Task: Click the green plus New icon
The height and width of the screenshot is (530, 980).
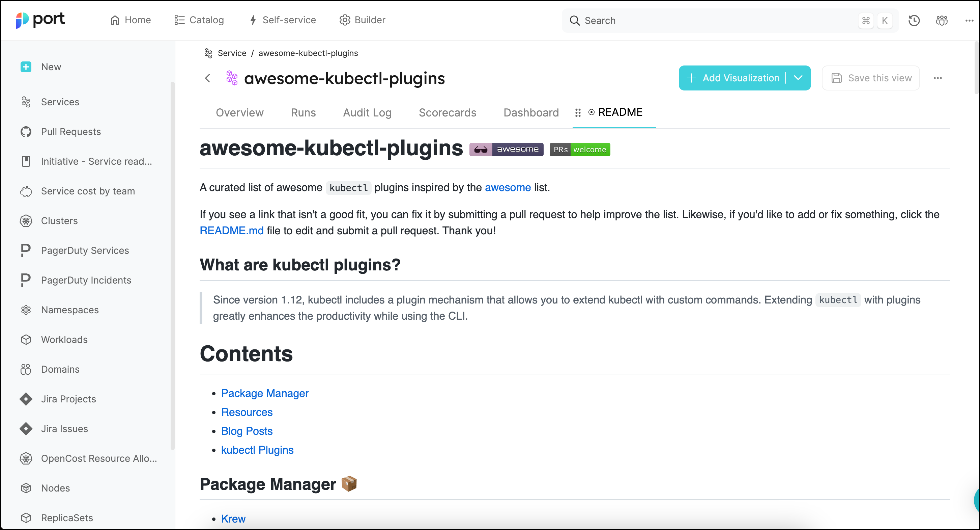Action: tap(26, 67)
